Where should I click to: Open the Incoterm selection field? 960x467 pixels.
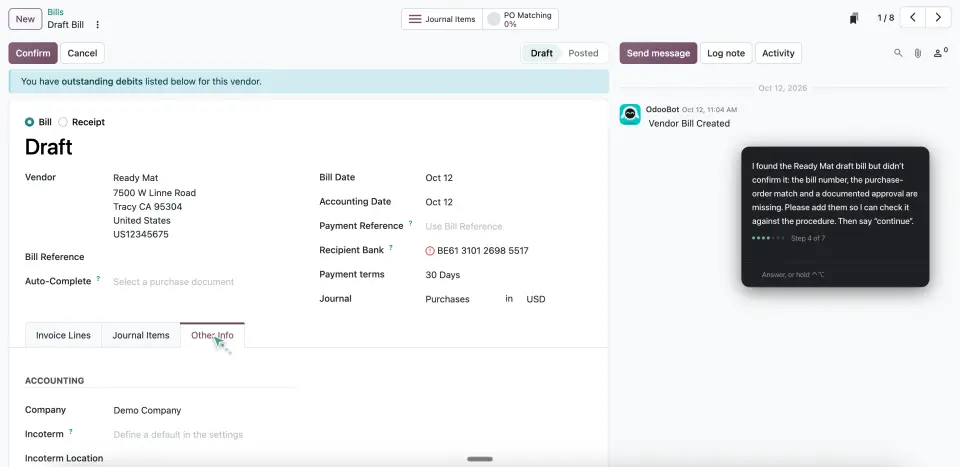pyautogui.click(x=205, y=435)
